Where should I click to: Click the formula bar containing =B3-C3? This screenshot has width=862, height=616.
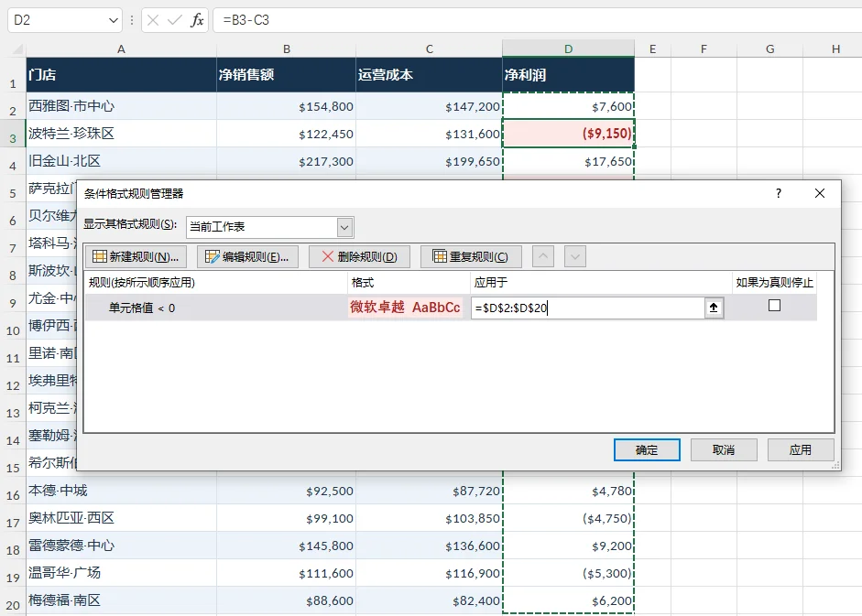[x=537, y=20]
